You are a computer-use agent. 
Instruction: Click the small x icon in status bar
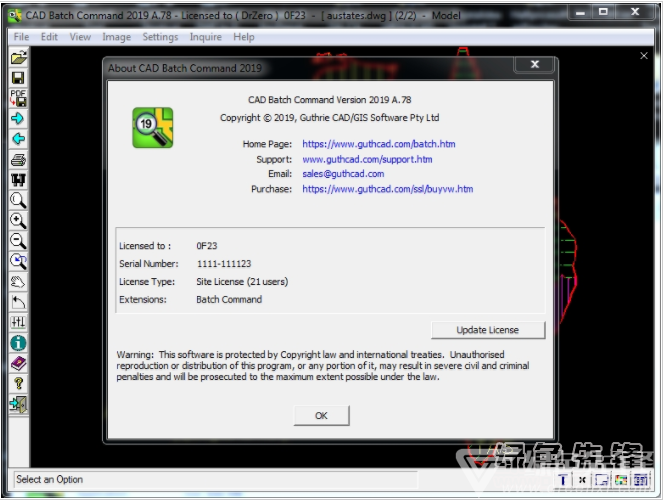click(582, 480)
